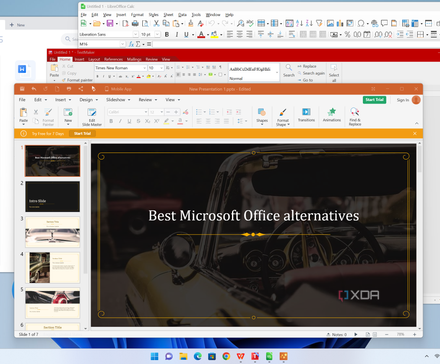Viewport: 440px width, 364px height.
Task: Open the Sheet menu in LibreOffice Calc
Action: pos(168,15)
